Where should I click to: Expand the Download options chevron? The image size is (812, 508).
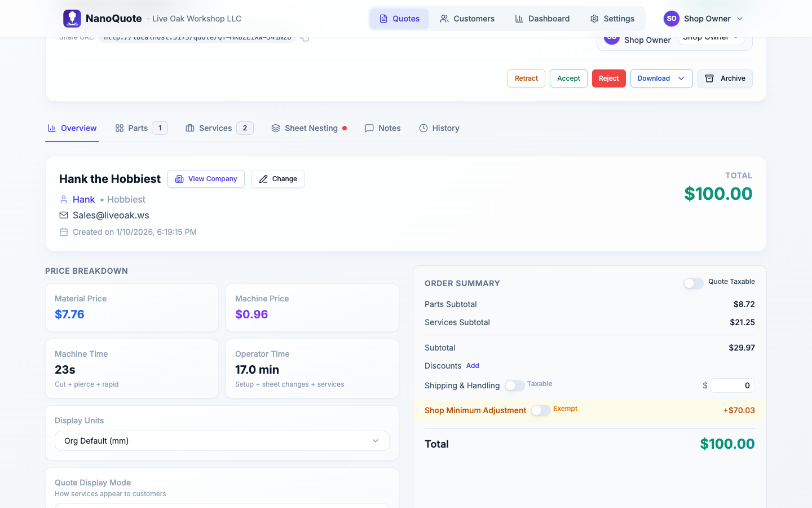681,78
